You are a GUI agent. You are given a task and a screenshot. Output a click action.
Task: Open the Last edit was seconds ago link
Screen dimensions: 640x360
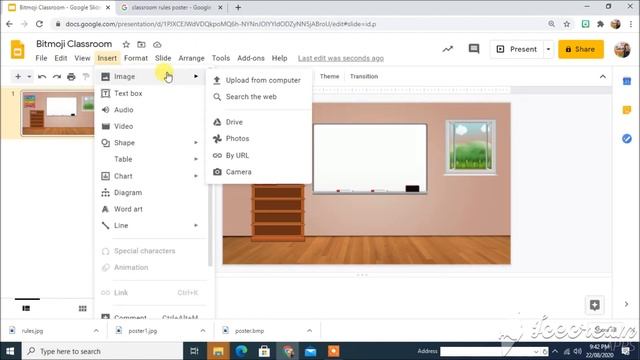pos(341,58)
